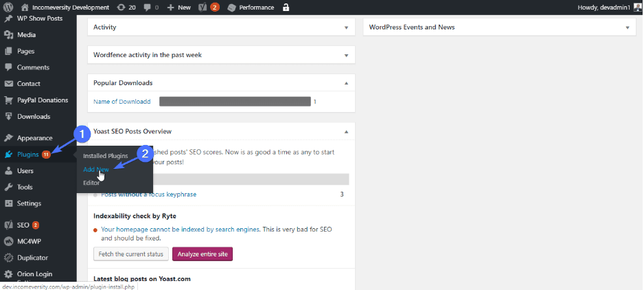Open the Settings menu label
644x290 pixels.
click(x=29, y=203)
